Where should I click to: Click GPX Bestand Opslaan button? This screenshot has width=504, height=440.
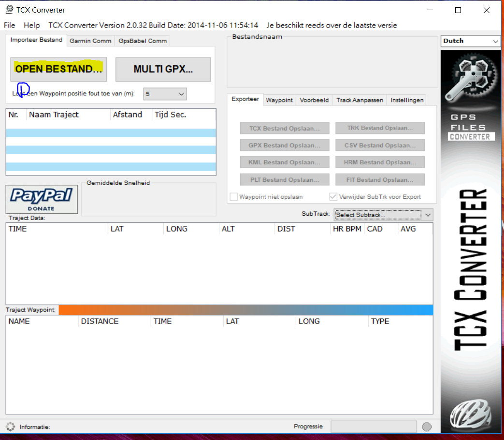[285, 146]
